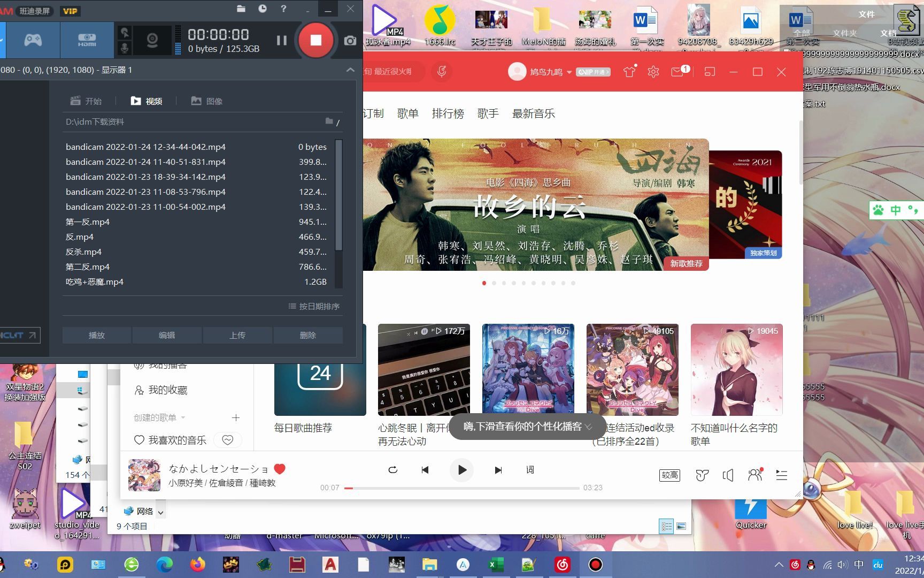Open NetEase settings gear icon
This screenshot has width=924, height=578.
click(653, 72)
